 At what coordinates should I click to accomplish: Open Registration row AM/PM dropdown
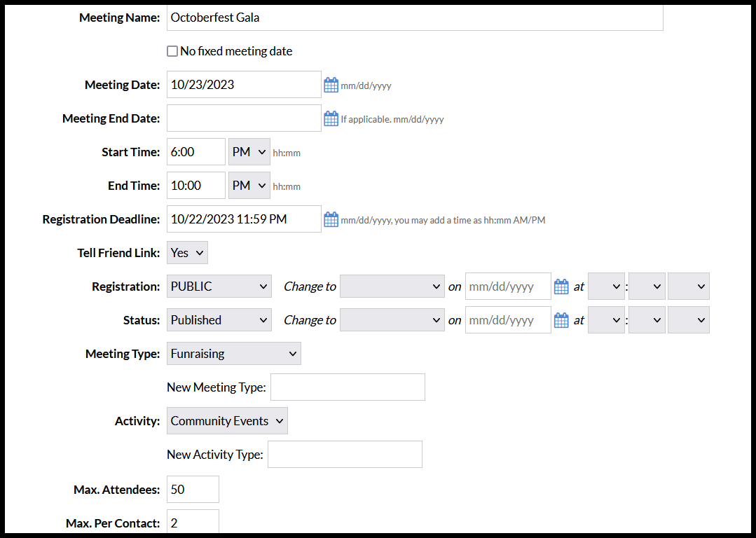tap(689, 287)
